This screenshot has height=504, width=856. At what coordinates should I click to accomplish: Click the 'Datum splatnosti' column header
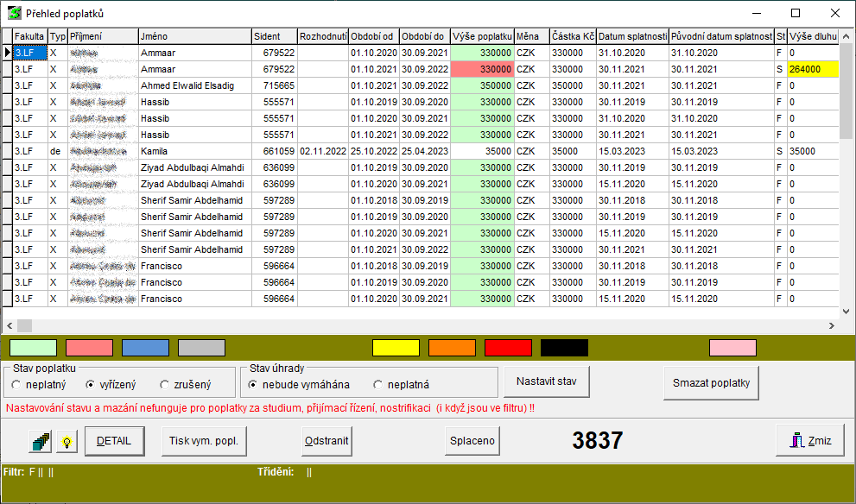pos(632,36)
